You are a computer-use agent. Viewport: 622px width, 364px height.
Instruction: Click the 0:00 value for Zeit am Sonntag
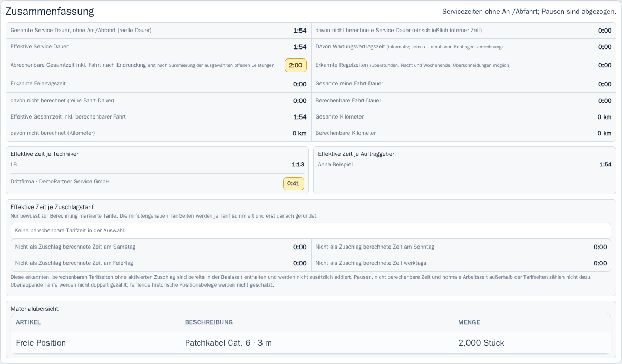pos(600,247)
